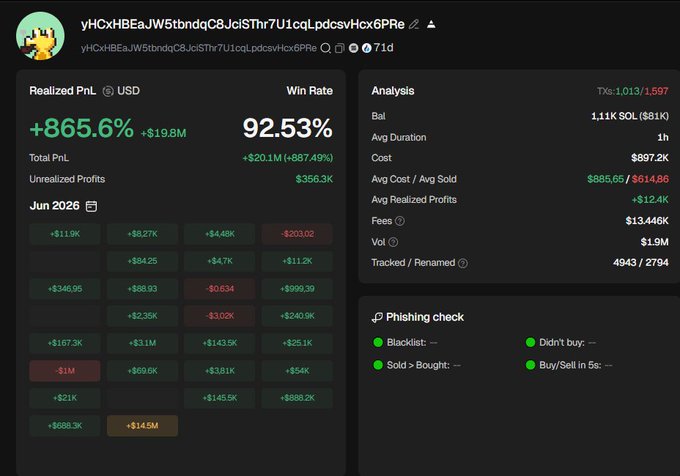
Task: Select the -$0.634 loss day cell
Action: [x=219, y=289]
